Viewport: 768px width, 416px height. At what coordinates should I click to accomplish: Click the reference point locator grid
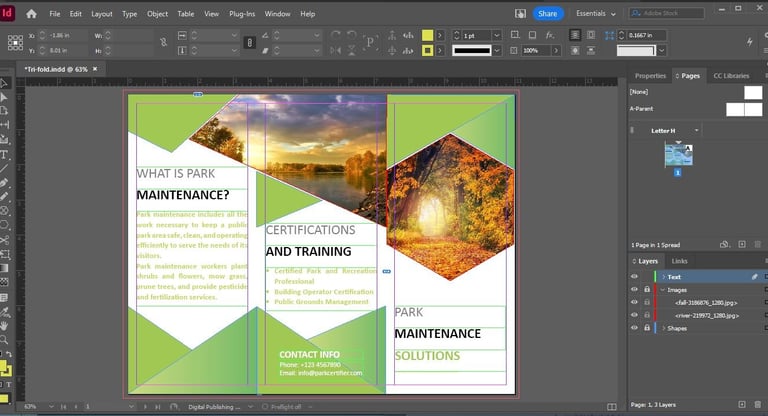(x=15, y=42)
